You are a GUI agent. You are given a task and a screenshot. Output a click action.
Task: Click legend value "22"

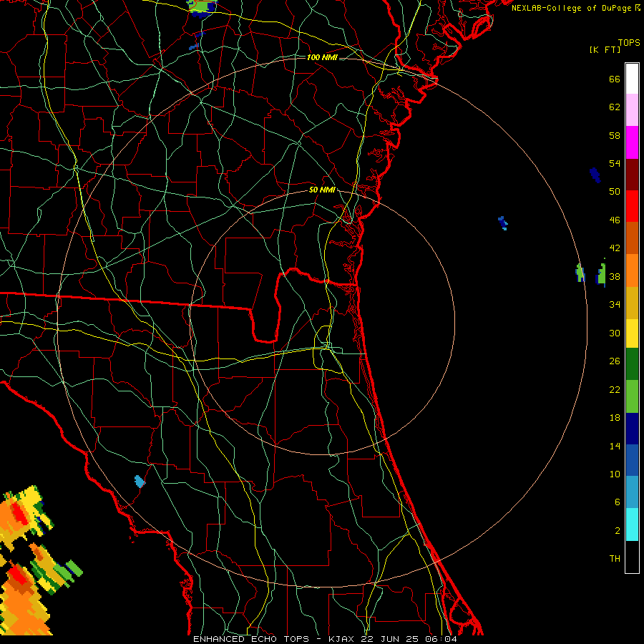pyautogui.click(x=615, y=390)
